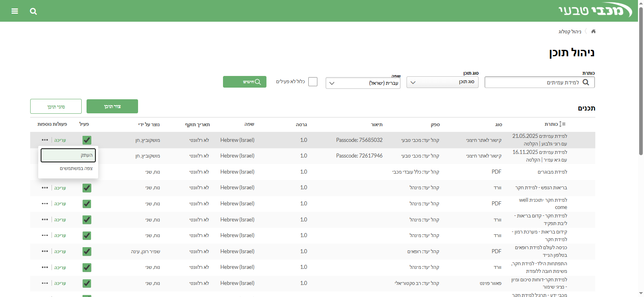Toggle the active checkbox for row בריאות הנפש

87,188
